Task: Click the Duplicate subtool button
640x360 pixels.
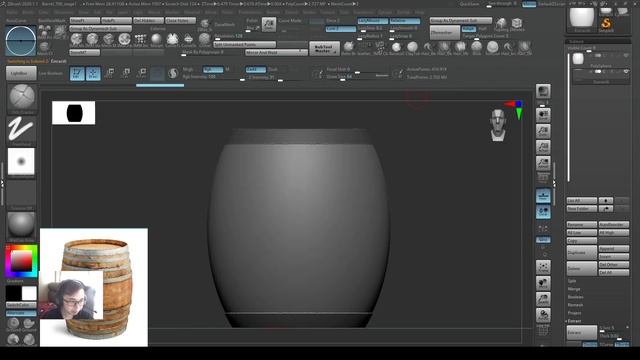Action: click(582, 253)
